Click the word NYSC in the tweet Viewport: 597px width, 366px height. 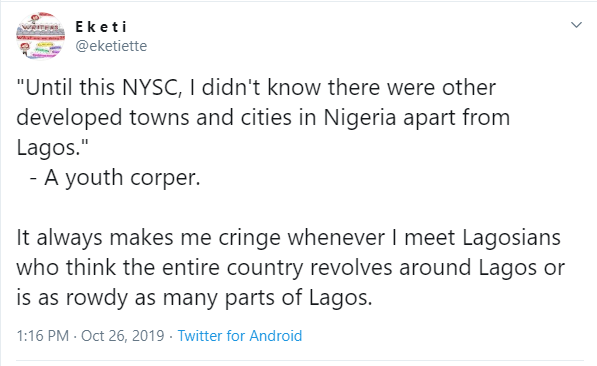[x=150, y=88]
